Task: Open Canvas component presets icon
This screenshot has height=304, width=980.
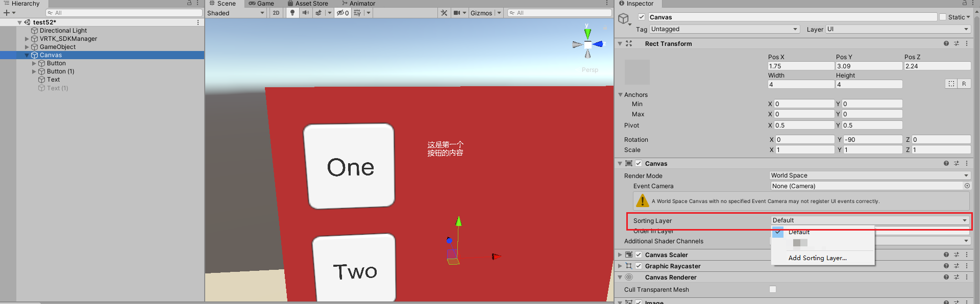Action: click(957, 163)
